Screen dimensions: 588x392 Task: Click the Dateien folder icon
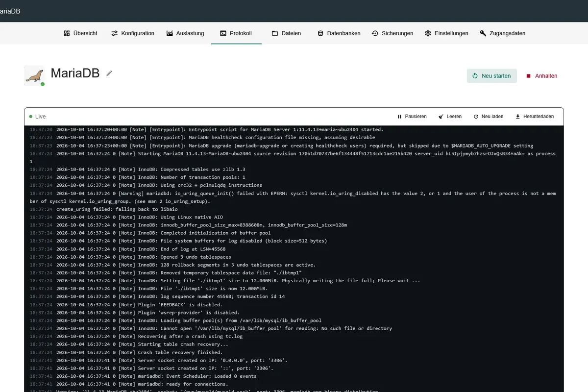pyautogui.click(x=275, y=33)
